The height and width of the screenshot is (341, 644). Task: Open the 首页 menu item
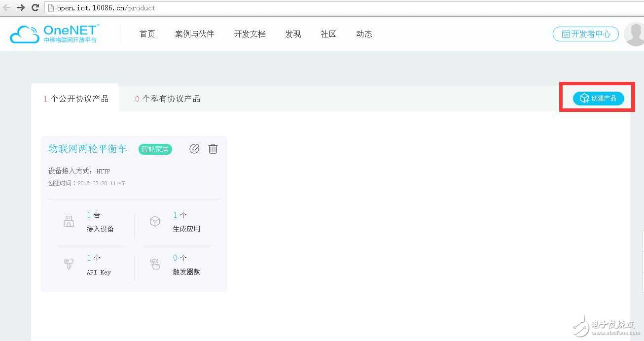click(147, 34)
